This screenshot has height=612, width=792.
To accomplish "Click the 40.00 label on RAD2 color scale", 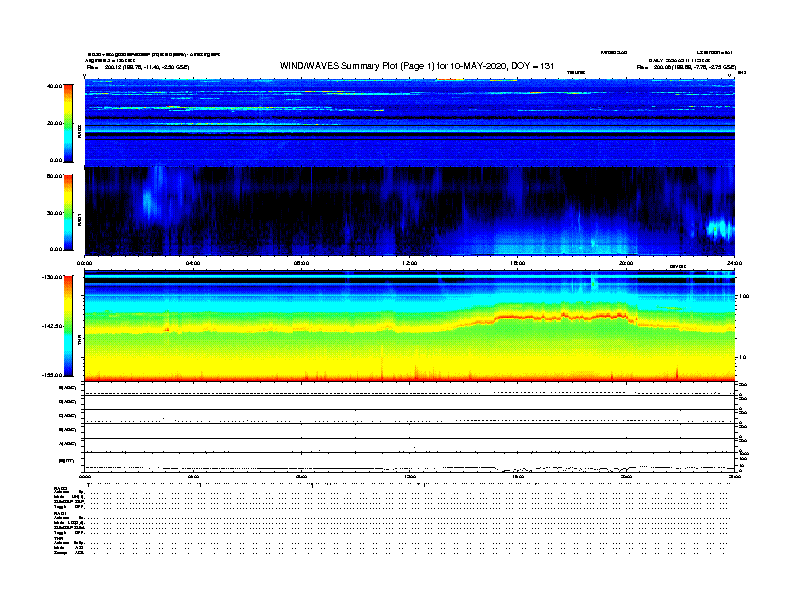I will [55, 86].
